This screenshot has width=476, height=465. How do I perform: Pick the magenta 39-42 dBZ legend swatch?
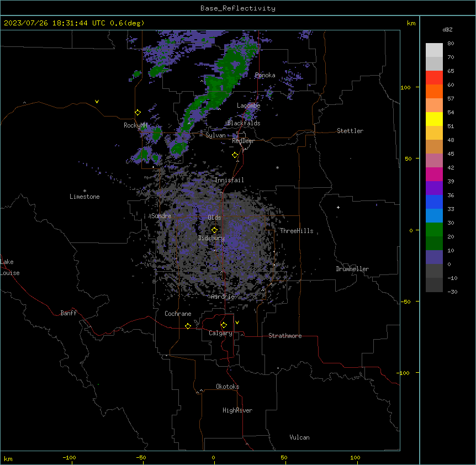pyautogui.click(x=434, y=174)
